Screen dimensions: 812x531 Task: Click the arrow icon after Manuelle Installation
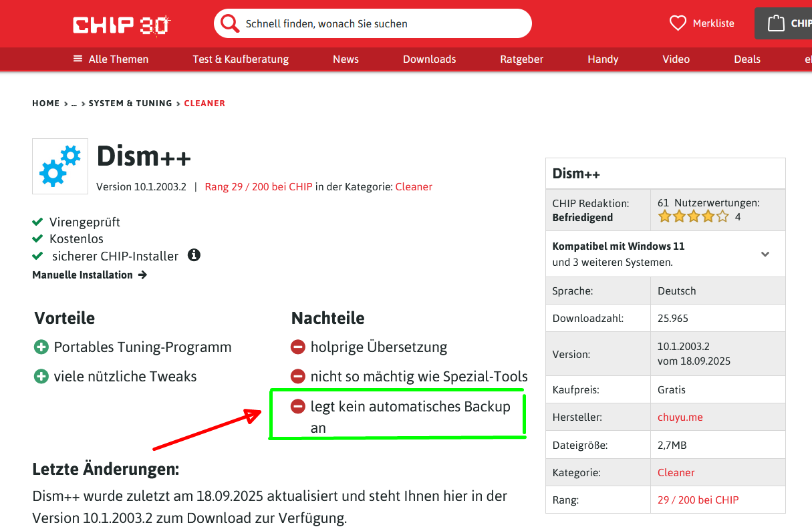click(142, 275)
